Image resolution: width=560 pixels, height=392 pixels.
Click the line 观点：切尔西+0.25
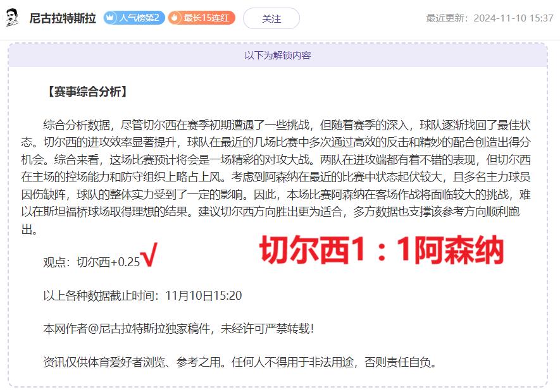(x=91, y=262)
